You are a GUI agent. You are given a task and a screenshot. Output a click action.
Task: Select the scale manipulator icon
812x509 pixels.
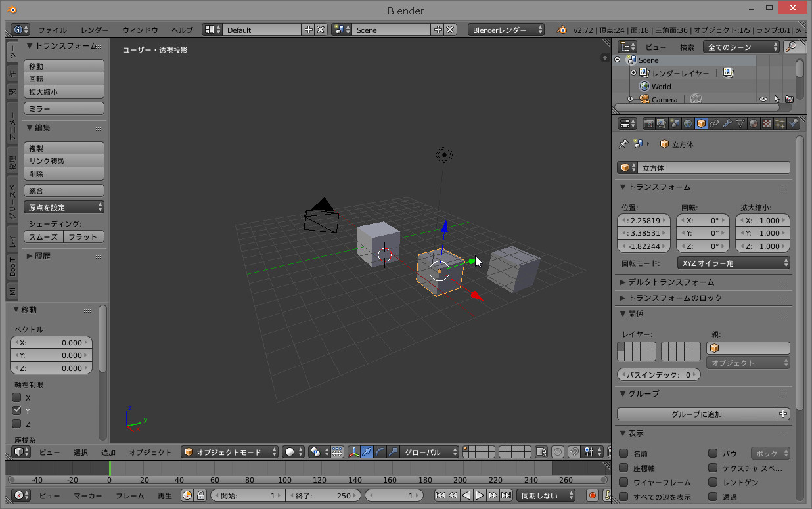tap(393, 452)
